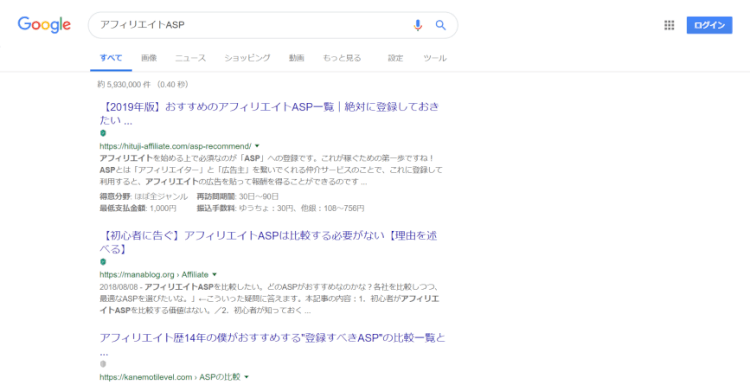
Task: Start voice search with microphone icon
Action: coord(418,25)
